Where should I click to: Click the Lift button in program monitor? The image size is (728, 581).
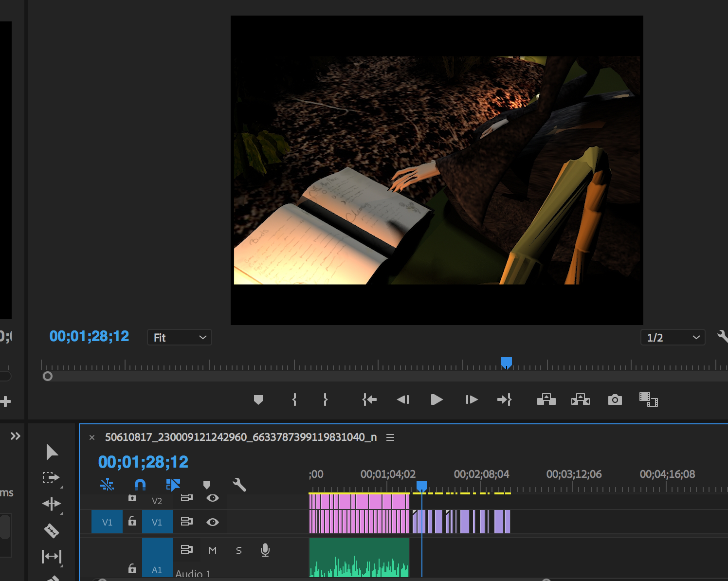[546, 400]
